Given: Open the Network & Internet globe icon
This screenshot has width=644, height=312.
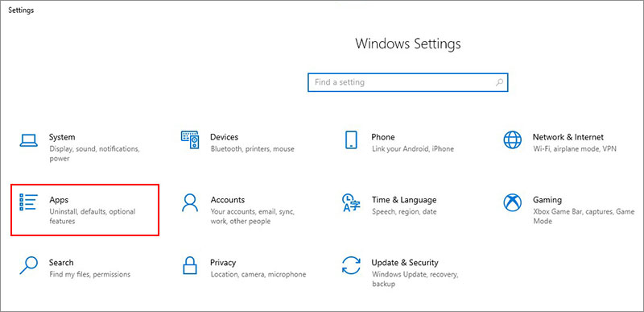Looking at the screenshot, I should [x=512, y=140].
